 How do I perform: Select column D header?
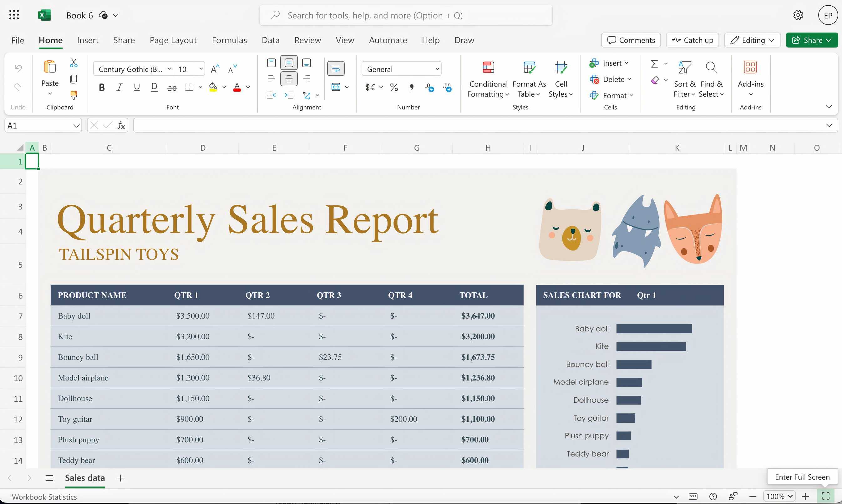[x=203, y=148]
